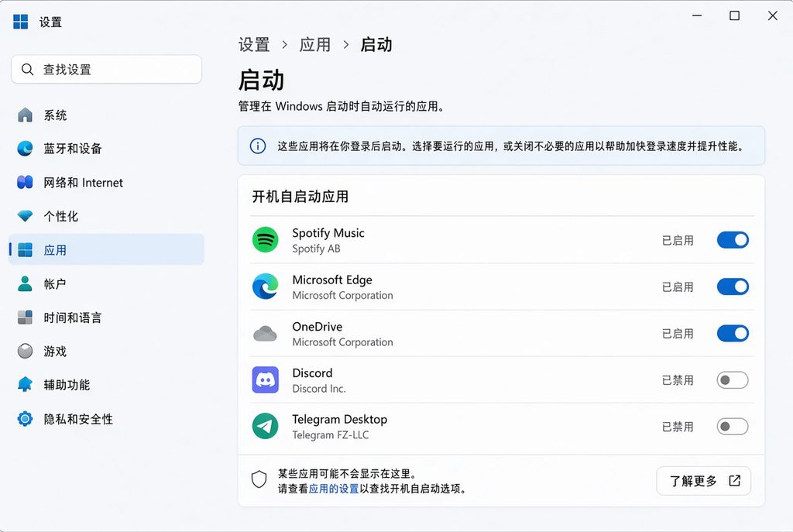The width and height of the screenshot is (793, 532).
Task: Open the 应用的设置 link
Action: tap(333, 489)
